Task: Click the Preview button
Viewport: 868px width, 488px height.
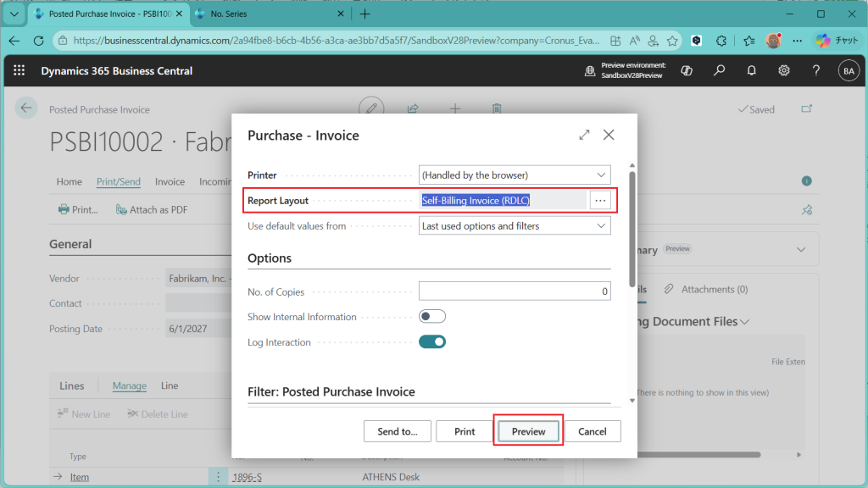Action: (528, 431)
